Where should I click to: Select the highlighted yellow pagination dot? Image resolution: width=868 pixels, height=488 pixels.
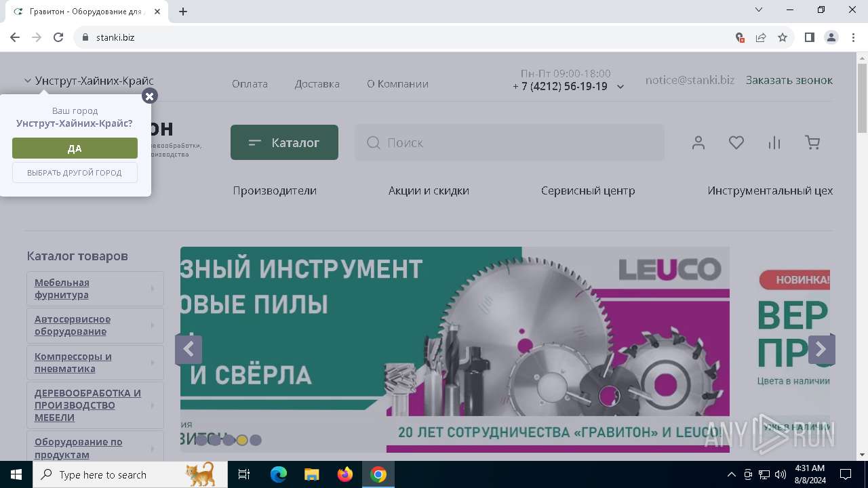(x=242, y=440)
